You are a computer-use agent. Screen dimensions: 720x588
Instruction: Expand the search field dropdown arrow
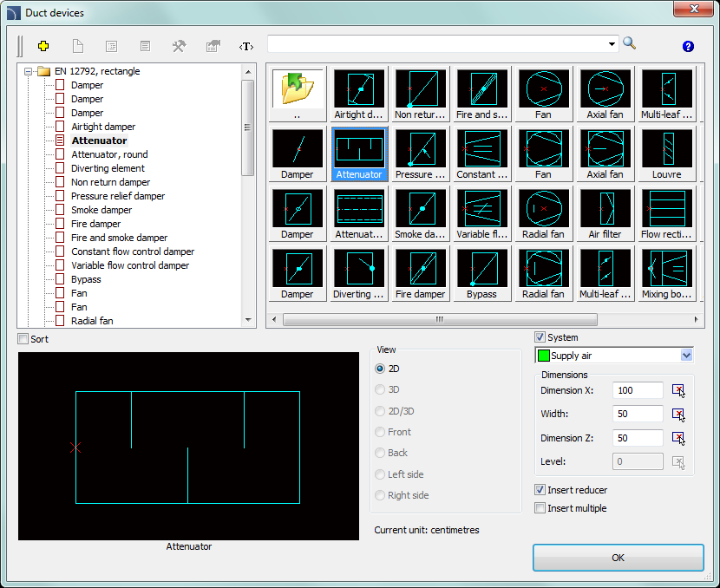[x=612, y=43]
